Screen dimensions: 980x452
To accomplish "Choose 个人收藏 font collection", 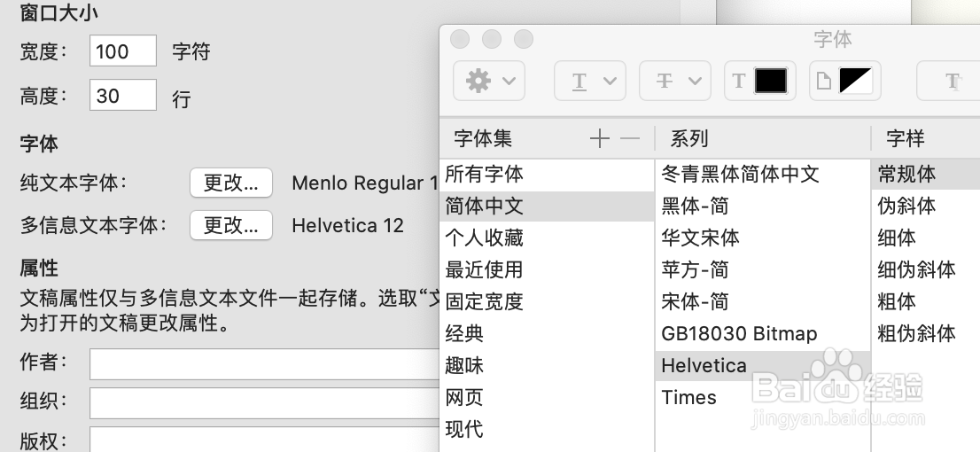I will pyautogui.click(x=484, y=238).
